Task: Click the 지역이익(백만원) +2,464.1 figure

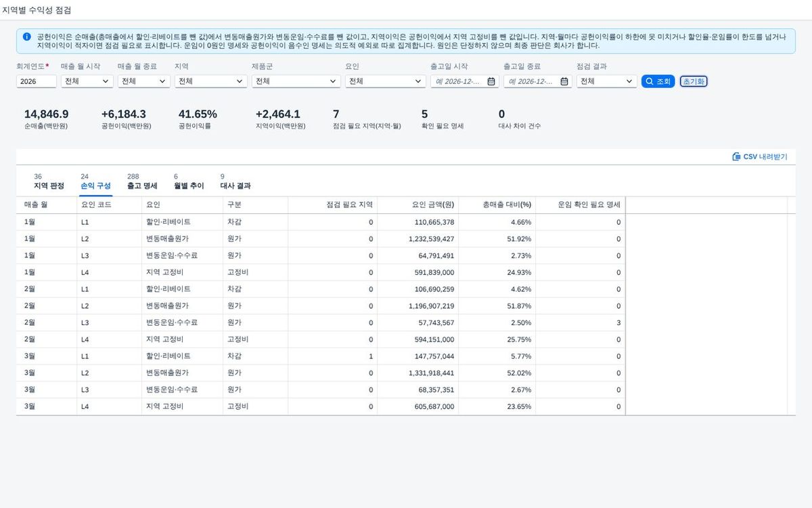Action: (278, 114)
